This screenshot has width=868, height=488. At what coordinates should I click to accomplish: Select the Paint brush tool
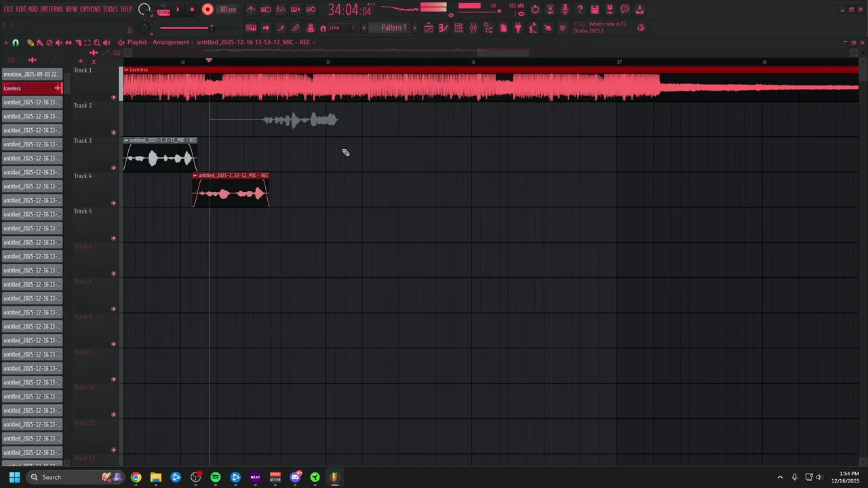(x=39, y=43)
